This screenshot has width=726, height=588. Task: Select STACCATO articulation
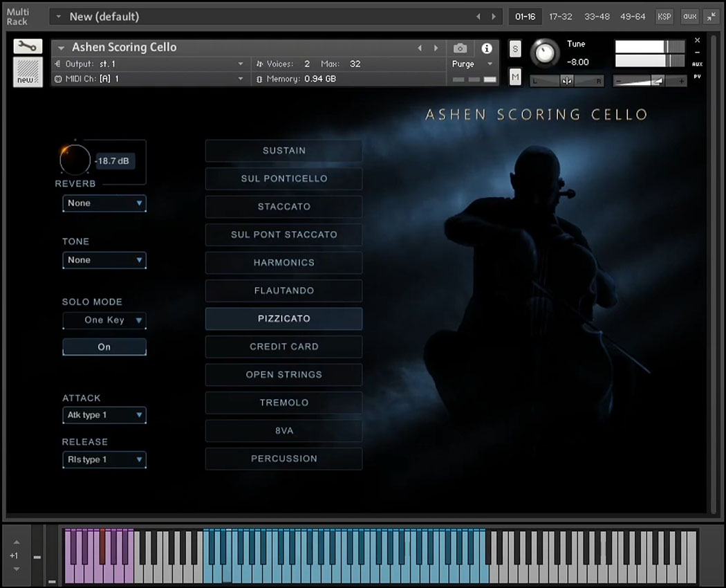pyautogui.click(x=283, y=207)
